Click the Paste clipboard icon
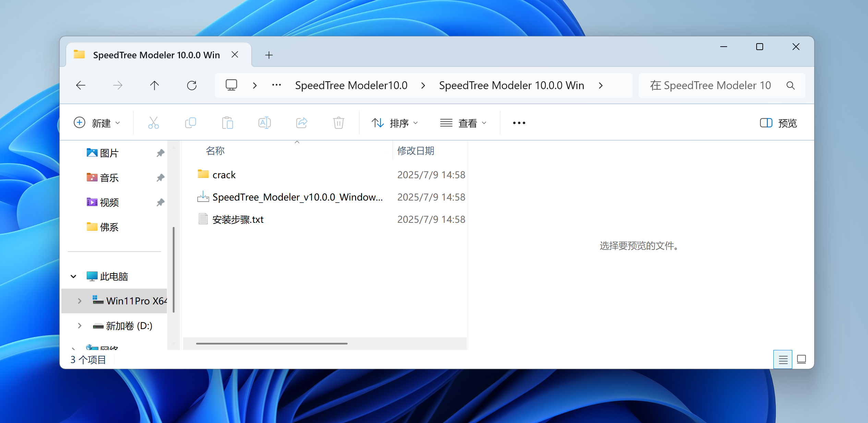This screenshot has width=868, height=423. (227, 123)
